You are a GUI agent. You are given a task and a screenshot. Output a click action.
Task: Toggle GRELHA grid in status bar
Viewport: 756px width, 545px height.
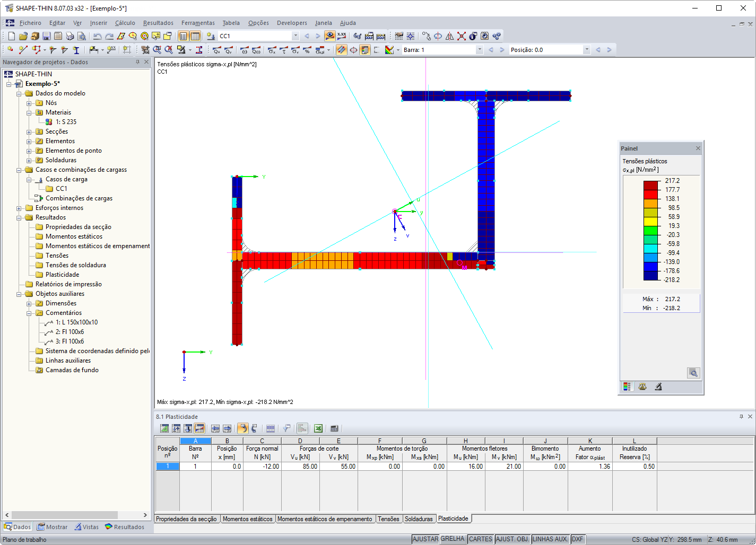[x=453, y=539]
